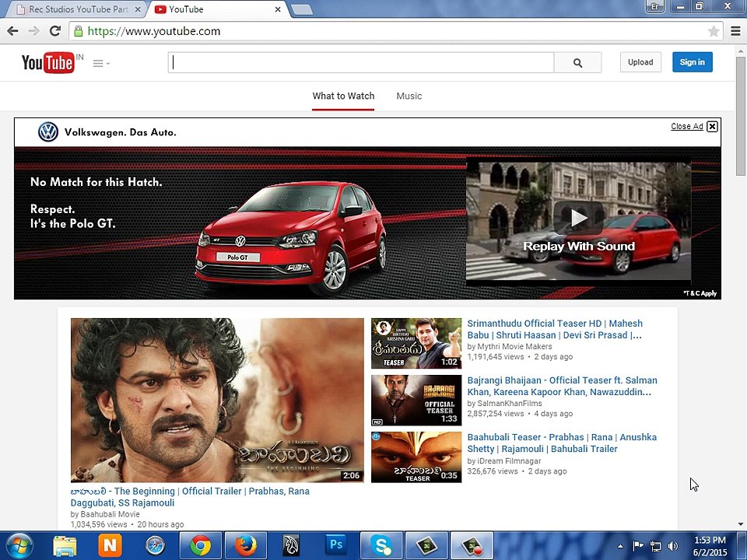
Task: Click the red Polo GT car image
Action: pos(290,238)
